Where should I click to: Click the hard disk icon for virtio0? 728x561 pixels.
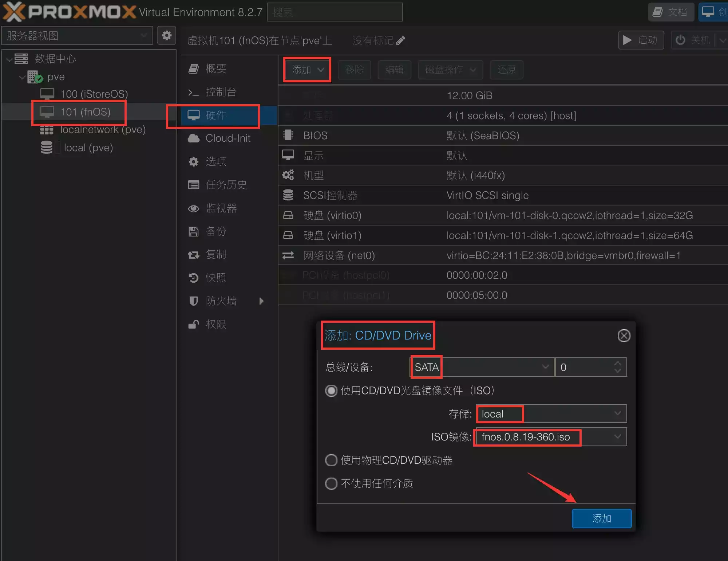click(x=288, y=215)
